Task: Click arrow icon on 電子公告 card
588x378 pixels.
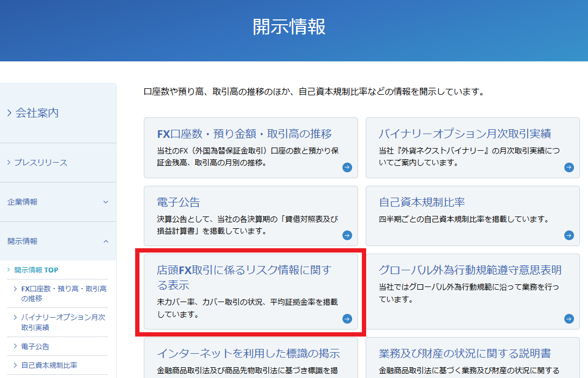Action: [x=347, y=235]
